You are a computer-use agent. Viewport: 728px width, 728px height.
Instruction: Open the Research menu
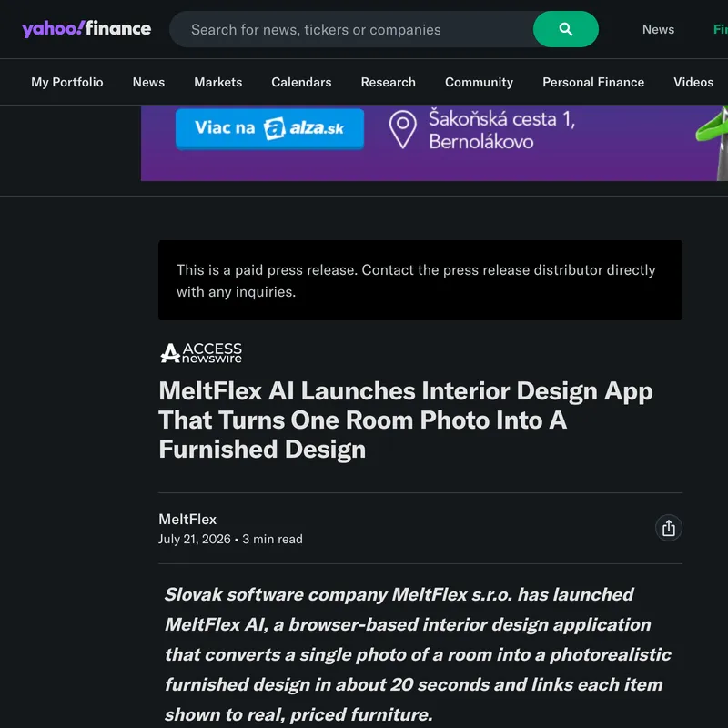(389, 82)
